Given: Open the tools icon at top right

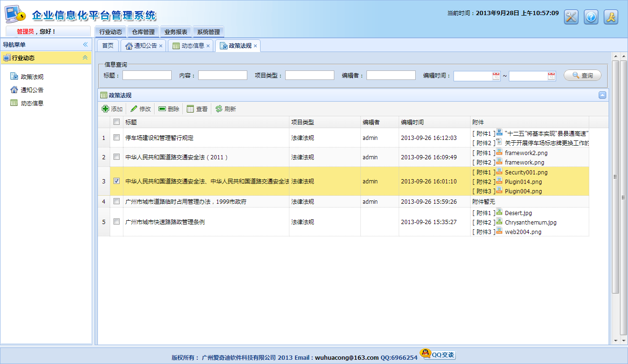Looking at the screenshot, I should coord(570,17).
